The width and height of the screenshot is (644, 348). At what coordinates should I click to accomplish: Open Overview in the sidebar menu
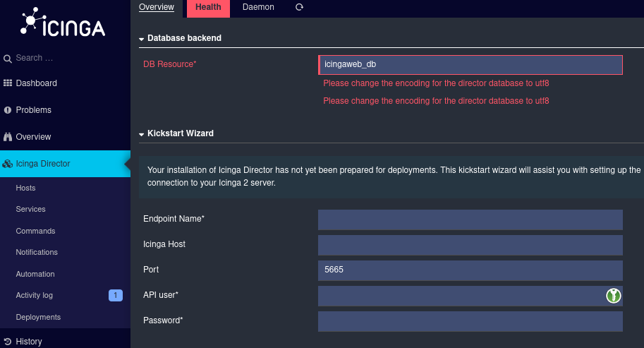(66, 137)
